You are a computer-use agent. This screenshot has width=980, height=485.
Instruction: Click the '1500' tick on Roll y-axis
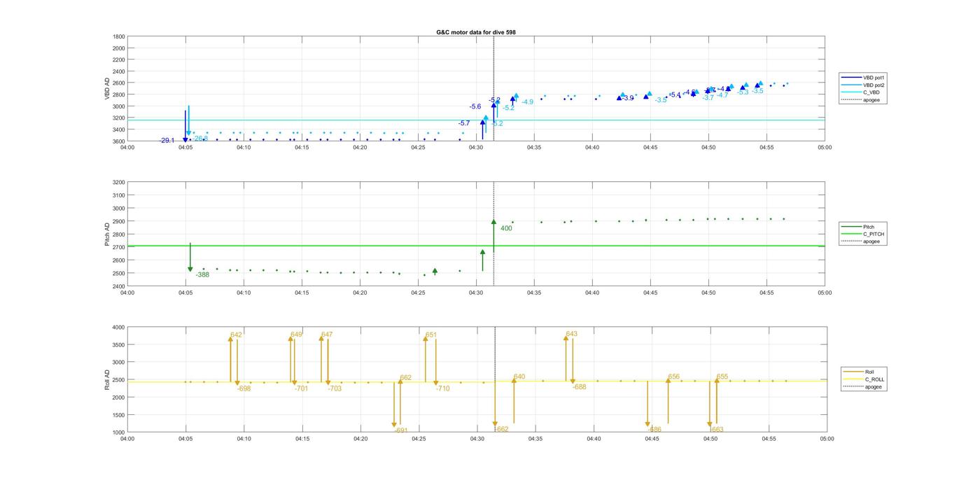119,415
